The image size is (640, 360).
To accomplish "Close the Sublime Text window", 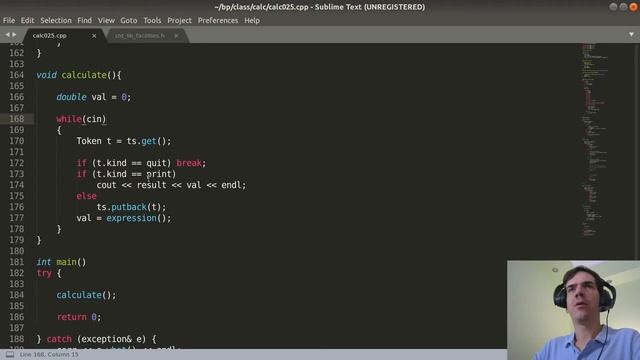I will (633, 7).
